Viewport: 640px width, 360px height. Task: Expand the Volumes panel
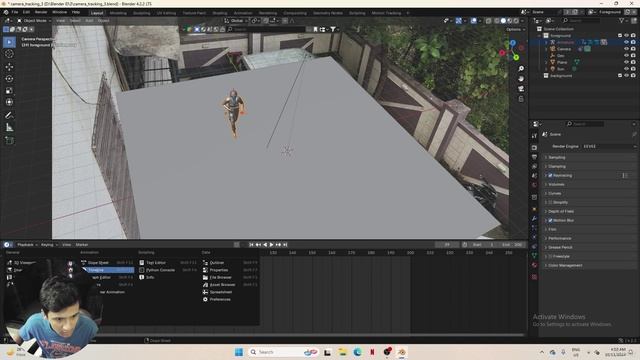(590, 184)
